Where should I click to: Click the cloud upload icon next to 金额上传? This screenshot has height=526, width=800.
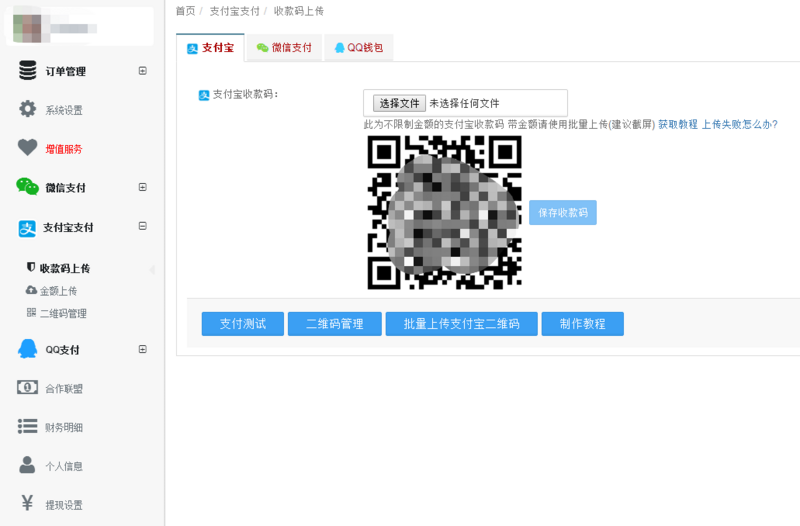coord(31,290)
